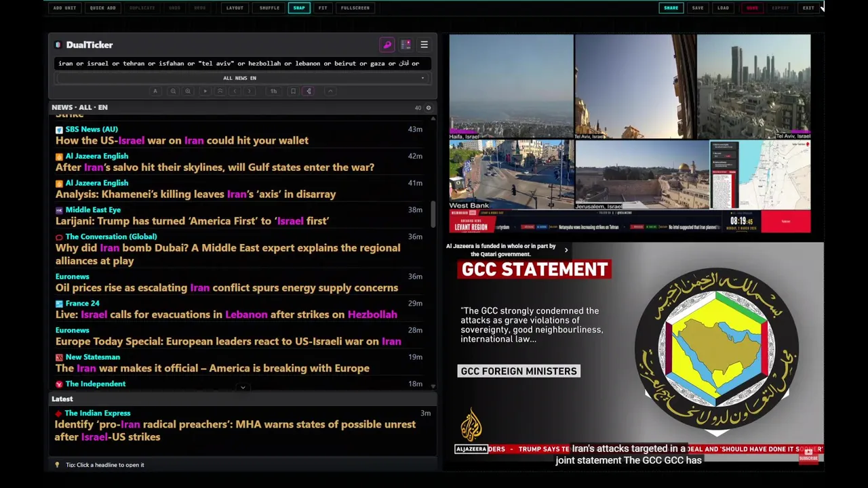Viewport: 868px width, 488px height.
Task: Click the next arrow in ticker toolbar
Action: 250,91
